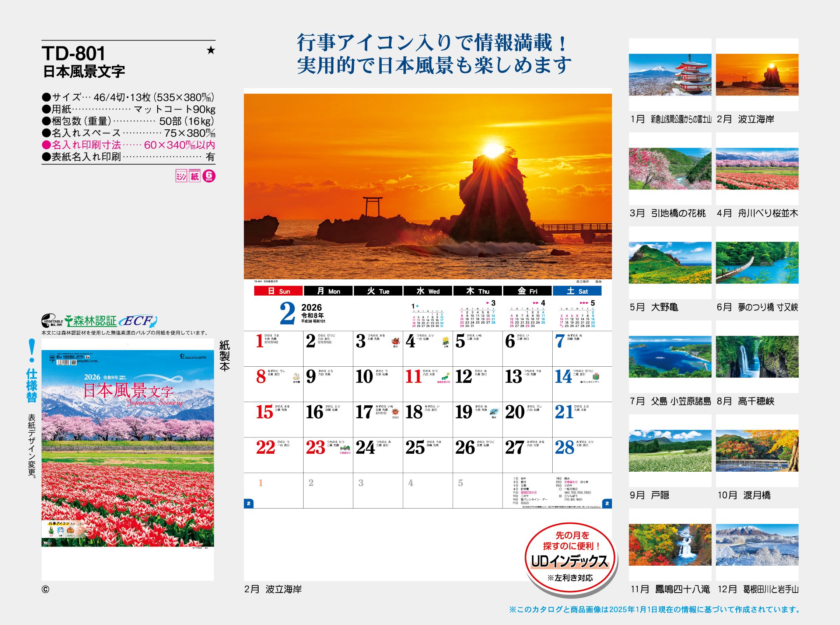Click the Valentine gift icon on February 14
Image resolution: width=840 pixels, height=625 pixels.
596,377
